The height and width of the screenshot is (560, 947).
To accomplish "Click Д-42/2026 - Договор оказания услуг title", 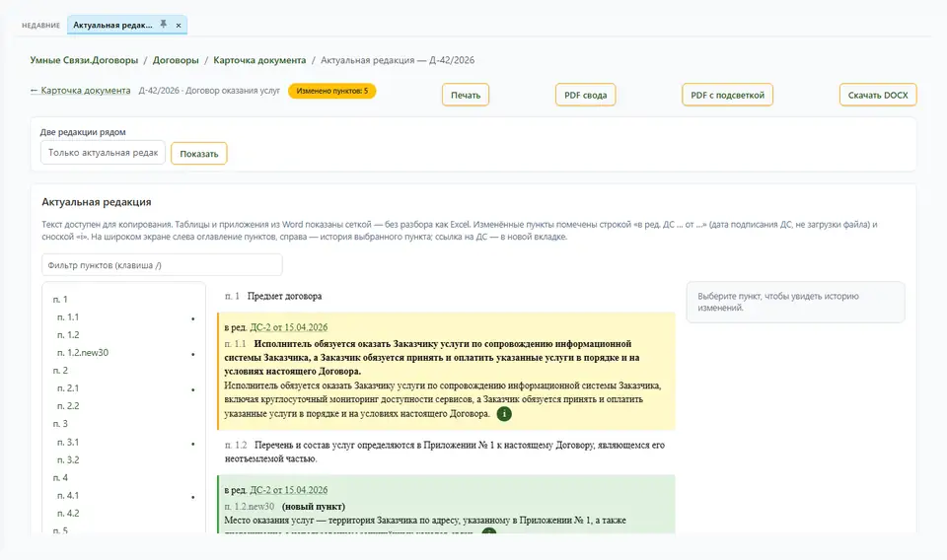I will click(209, 91).
